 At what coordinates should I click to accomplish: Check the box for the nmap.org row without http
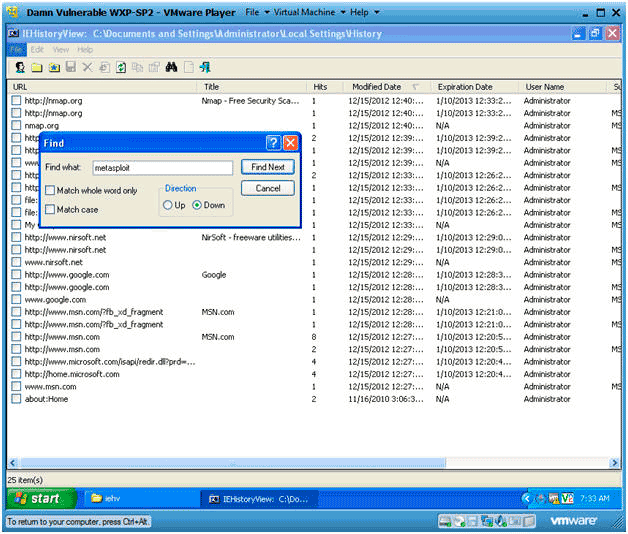pyautogui.click(x=16, y=125)
